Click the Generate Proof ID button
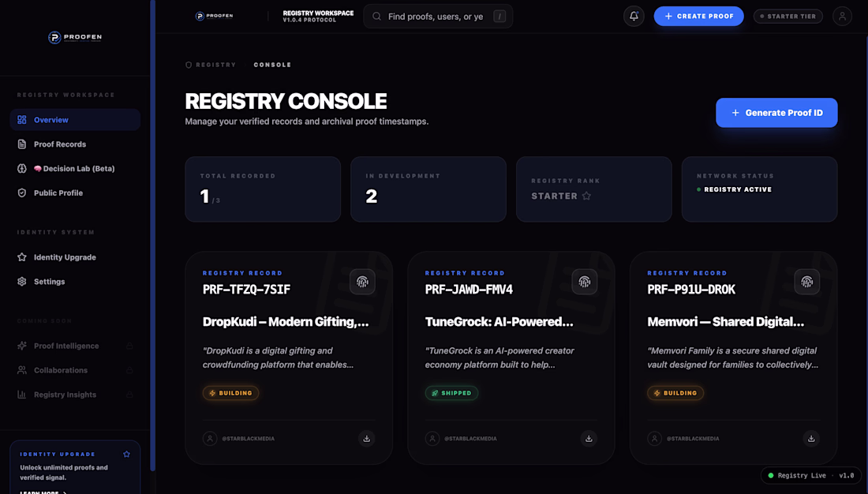 776,112
